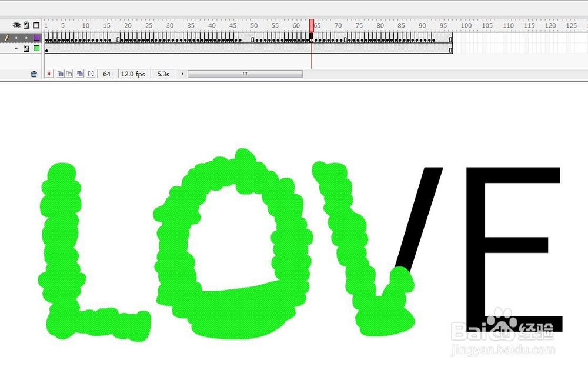Enable Onion Skin Outlines mode
588x370 pixels.
[x=69, y=74]
